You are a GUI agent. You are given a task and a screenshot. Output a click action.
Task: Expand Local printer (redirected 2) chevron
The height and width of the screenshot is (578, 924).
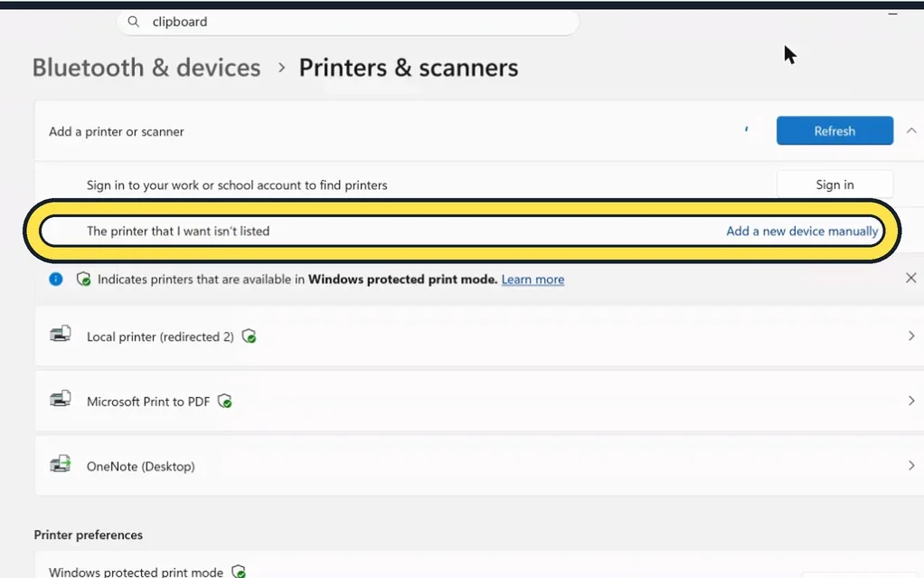click(x=911, y=336)
